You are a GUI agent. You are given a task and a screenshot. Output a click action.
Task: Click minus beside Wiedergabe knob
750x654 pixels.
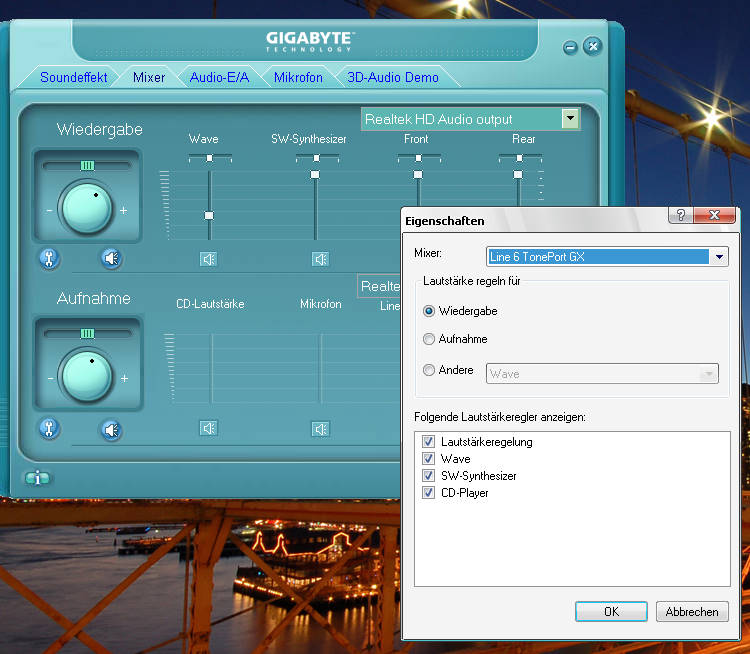(x=49, y=211)
